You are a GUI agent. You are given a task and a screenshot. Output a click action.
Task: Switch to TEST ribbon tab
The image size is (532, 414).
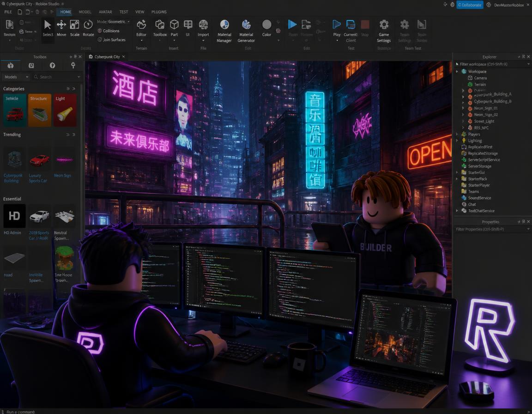[x=123, y=12]
